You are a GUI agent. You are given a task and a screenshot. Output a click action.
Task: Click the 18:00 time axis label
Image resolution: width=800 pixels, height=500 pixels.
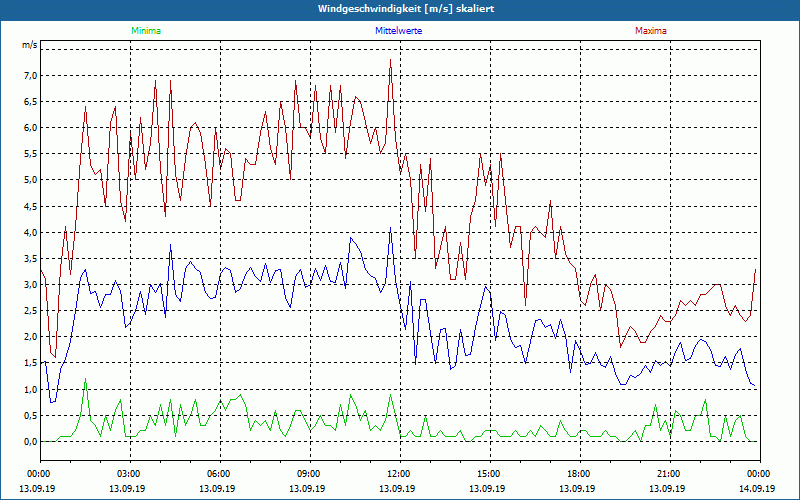[x=578, y=473]
